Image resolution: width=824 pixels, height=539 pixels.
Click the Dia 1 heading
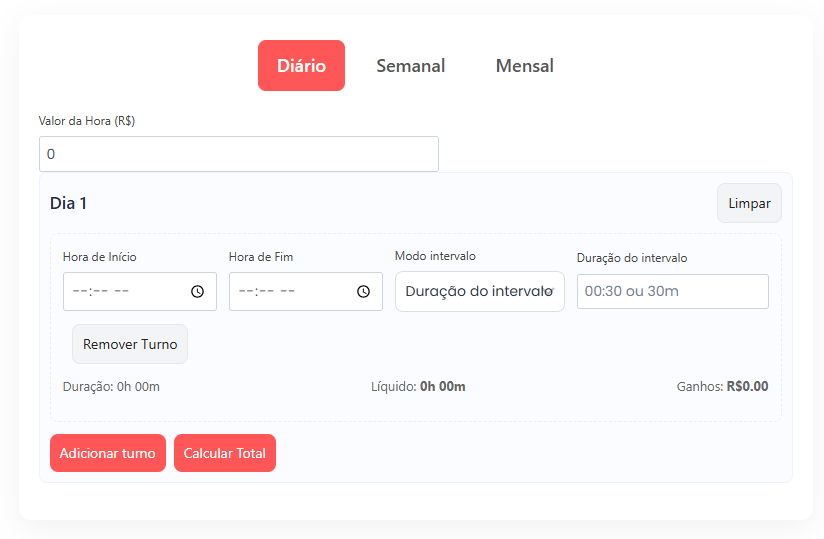[x=69, y=203]
